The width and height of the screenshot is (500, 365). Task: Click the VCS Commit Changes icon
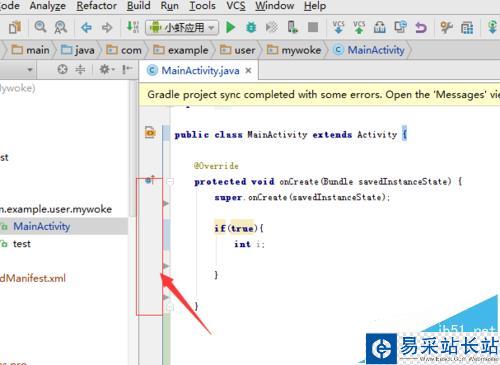click(x=359, y=27)
